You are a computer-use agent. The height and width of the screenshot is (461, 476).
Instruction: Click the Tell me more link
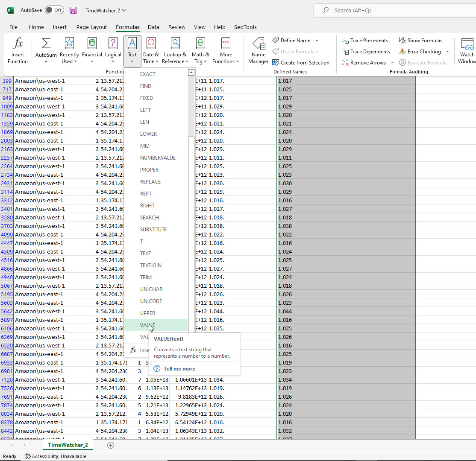point(179,369)
